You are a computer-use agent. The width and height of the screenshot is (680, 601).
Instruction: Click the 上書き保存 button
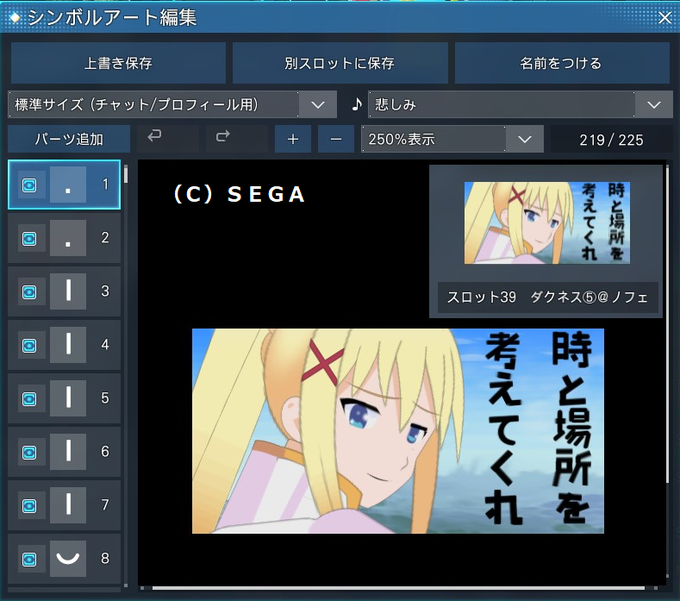coord(118,63)
